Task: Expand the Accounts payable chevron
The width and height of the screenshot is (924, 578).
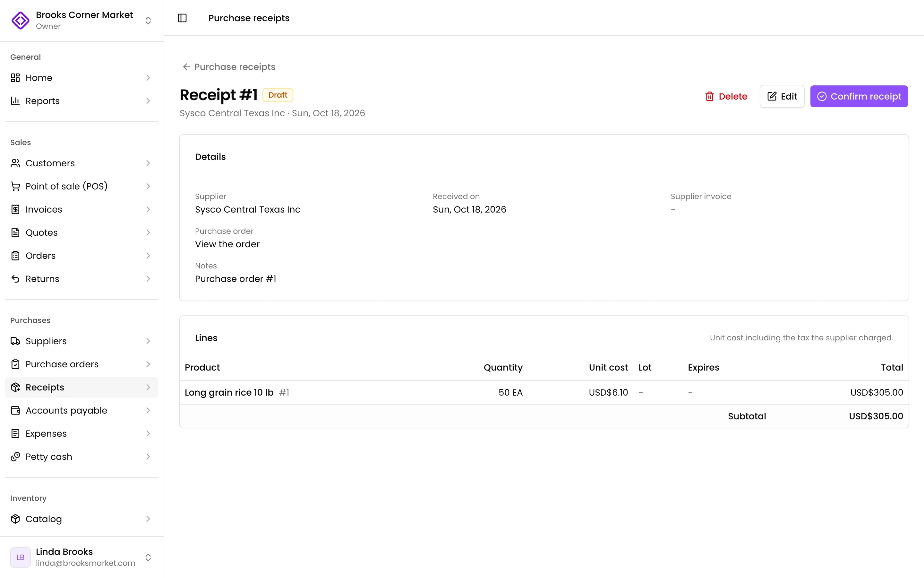Action: 148,411
